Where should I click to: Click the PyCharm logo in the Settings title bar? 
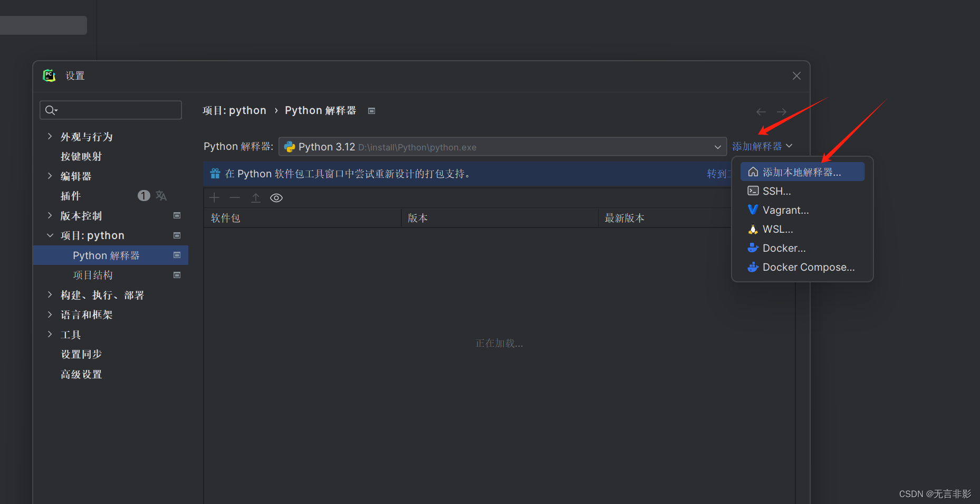tap(49, 75)
